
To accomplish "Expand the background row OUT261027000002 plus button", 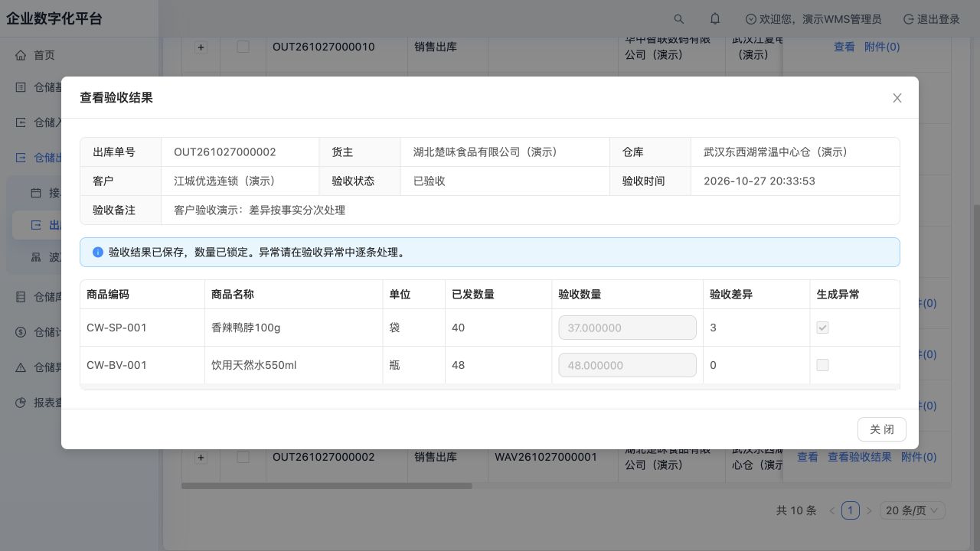I will tap(201, 458).
